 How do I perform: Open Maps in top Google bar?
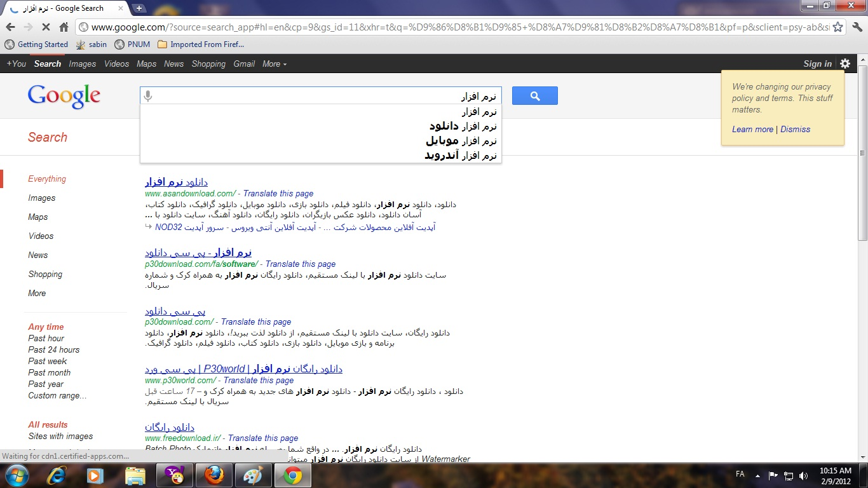tap(146, 64)
